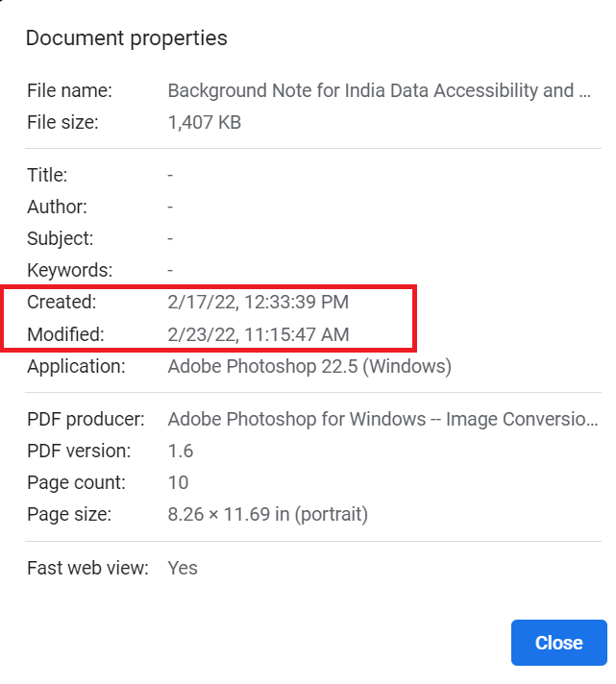Click the Author field label

57,207
